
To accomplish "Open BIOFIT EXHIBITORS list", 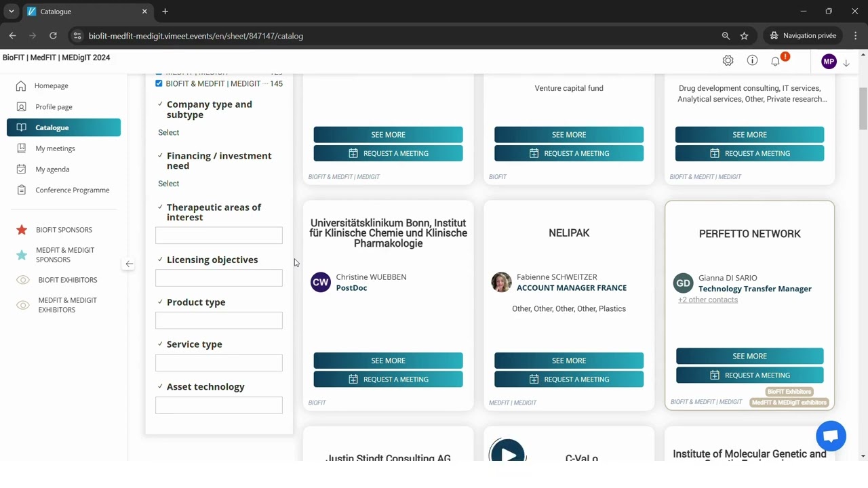I will coord(68,280).
